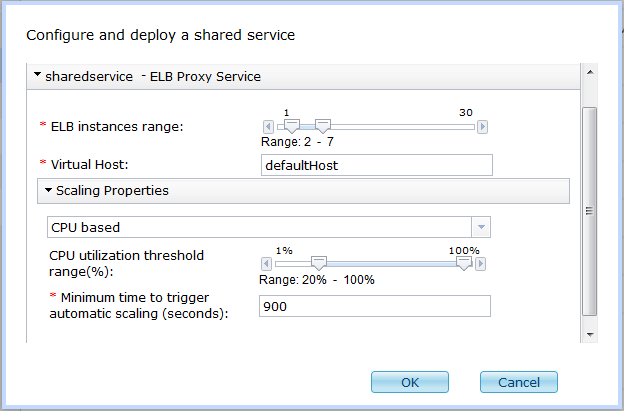Click CPU utilization slider left decrement arrow
Image resolution: width=624 pixels, height=411 pixels.
click(266, 264)
